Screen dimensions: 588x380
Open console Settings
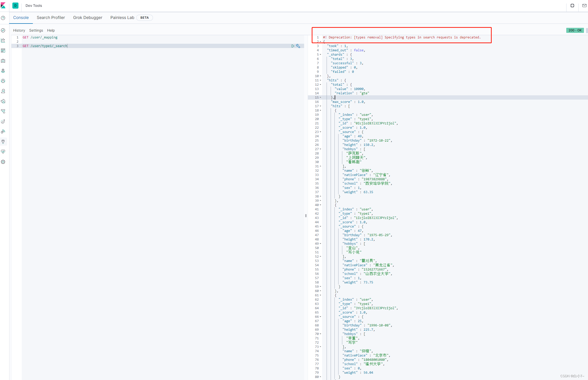tap(36, 30)
